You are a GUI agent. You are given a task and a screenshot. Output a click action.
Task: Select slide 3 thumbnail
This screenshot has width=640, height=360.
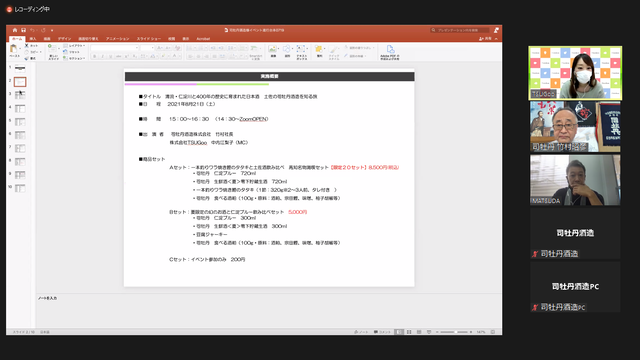(20, 95)
